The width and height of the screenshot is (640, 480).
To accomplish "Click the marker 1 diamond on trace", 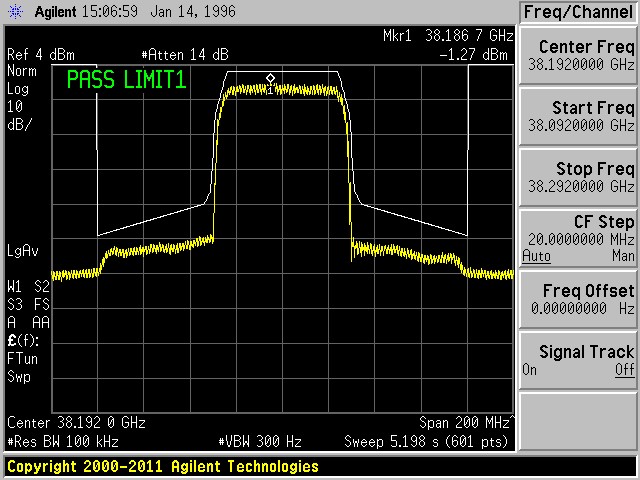I will coord(270,78).
